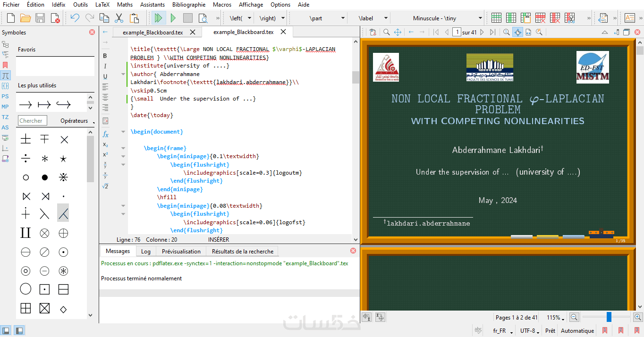
Task: Paste from clipboard in main toolbar
Action: point(134,18)
